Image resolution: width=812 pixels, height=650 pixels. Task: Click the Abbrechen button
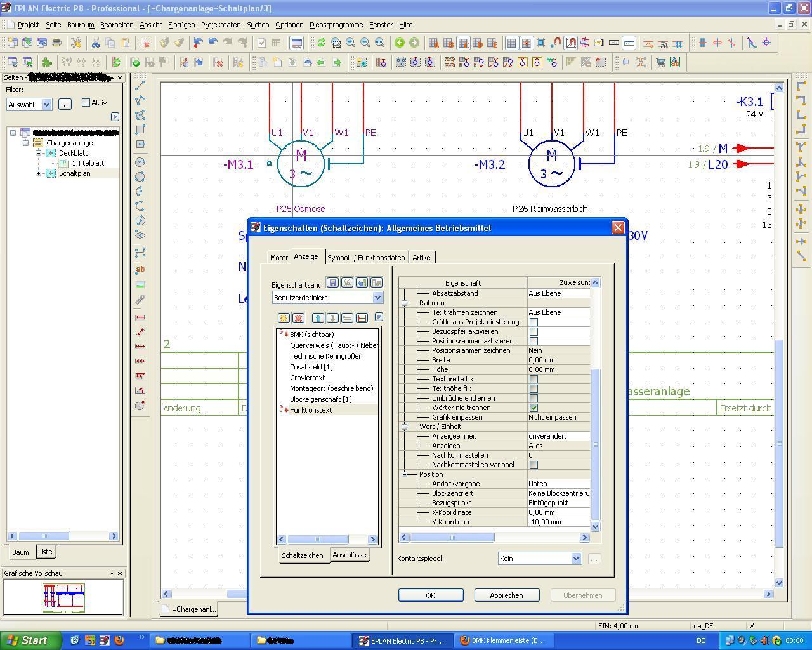point(506,595)
